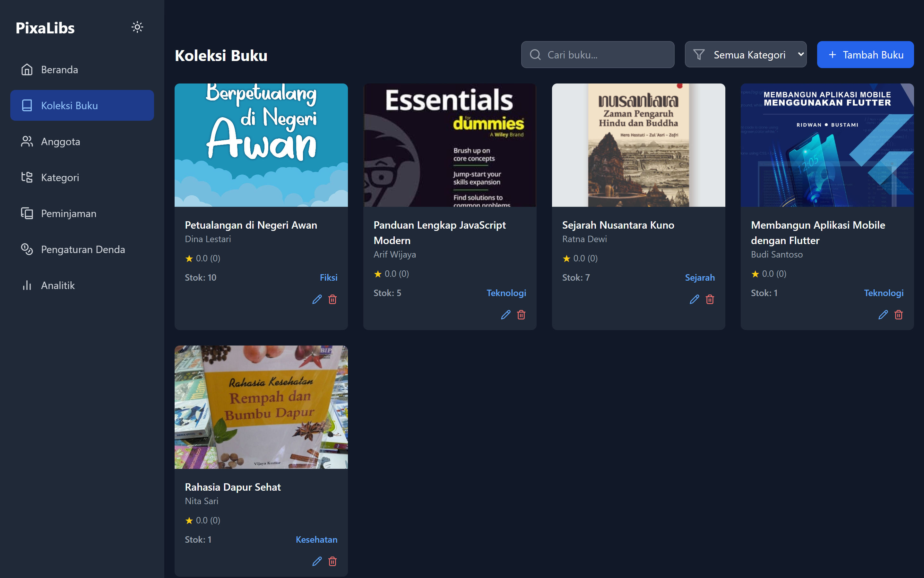Edit the Flutter mobile app book
This screenshot has height=578, width=924.
883,315
